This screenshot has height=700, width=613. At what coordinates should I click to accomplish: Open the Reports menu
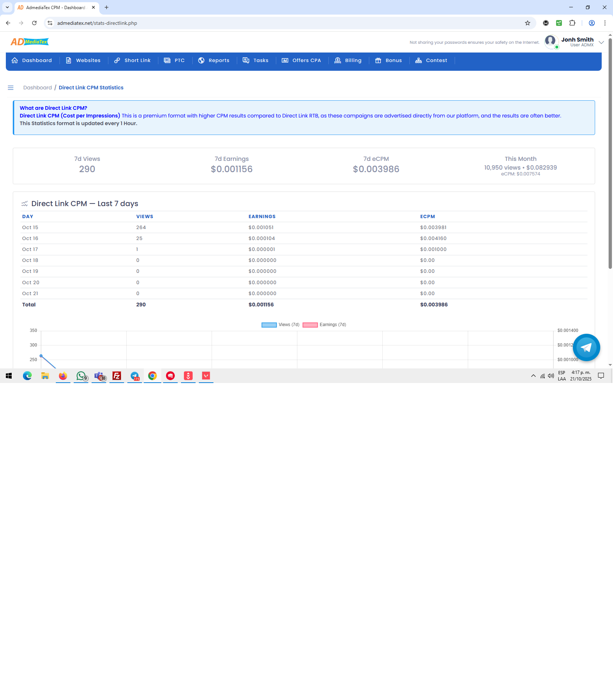(214, 61)
